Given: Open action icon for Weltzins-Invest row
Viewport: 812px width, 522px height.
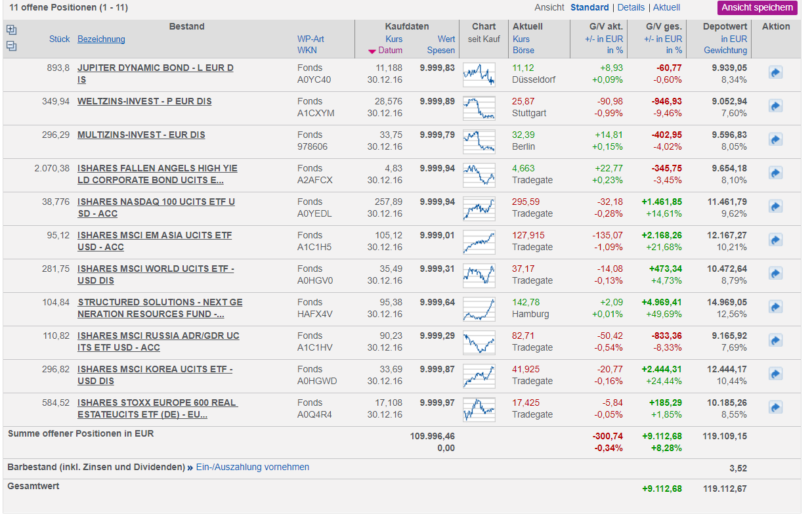Looking at the screenshot, I should (775, 106).
